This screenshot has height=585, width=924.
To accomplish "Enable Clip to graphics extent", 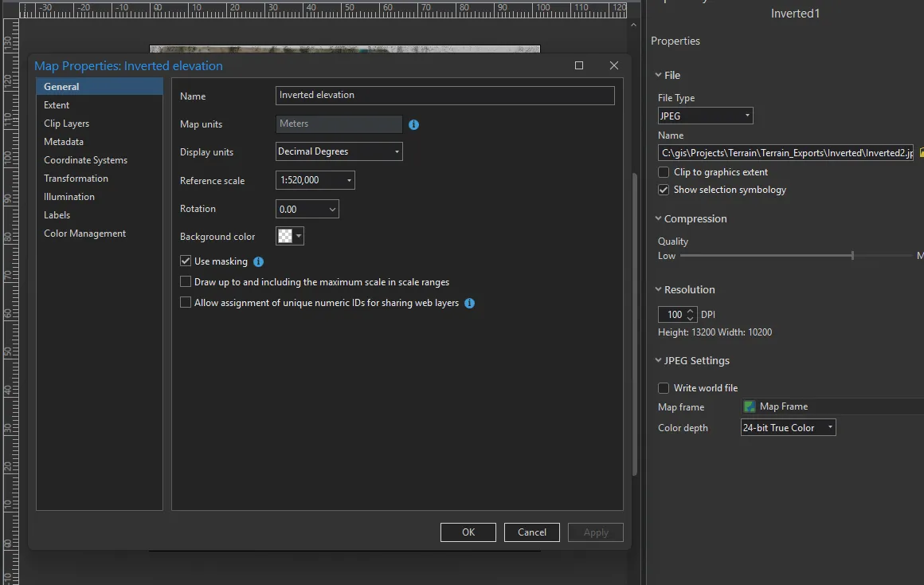I will point(664,172).
